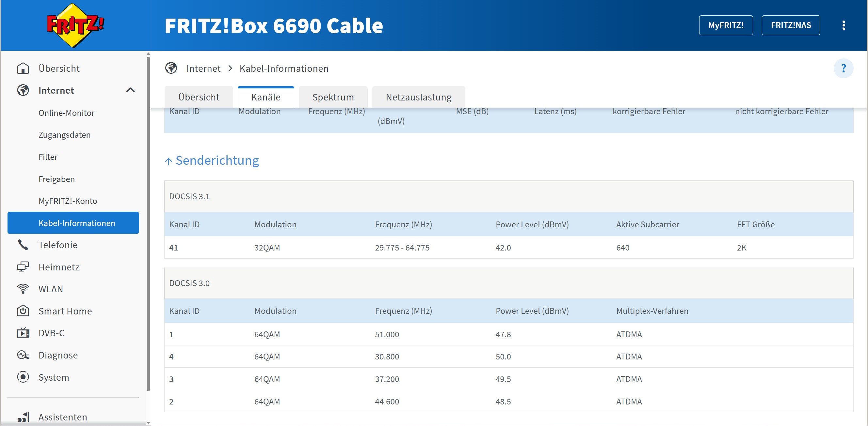Click frequency 29.775 - 64.775

pos(402,248)
